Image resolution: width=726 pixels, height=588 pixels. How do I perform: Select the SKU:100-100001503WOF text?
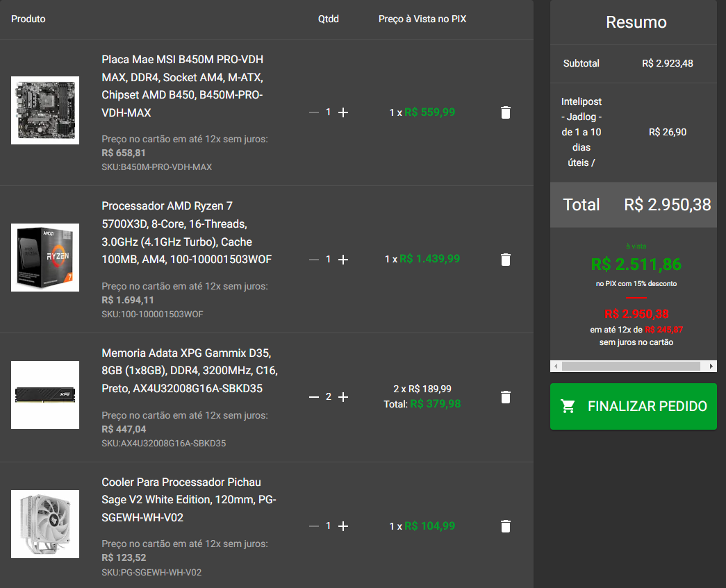tap(152, 314)
